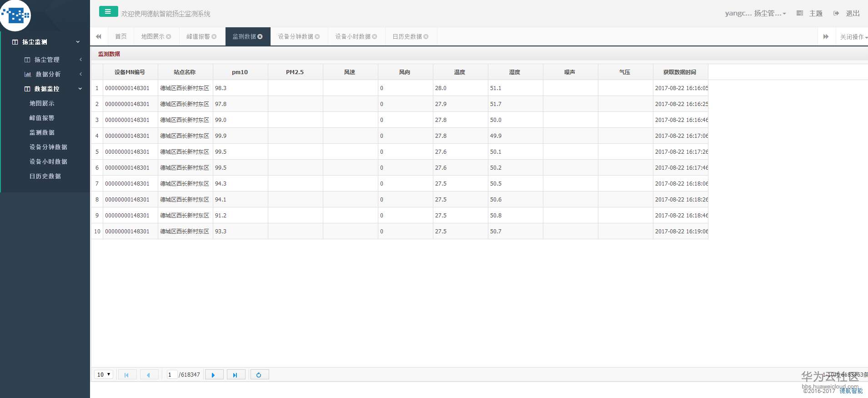Expand the 数据分析 submenu
868x398 pixels.
click(80, 74)
